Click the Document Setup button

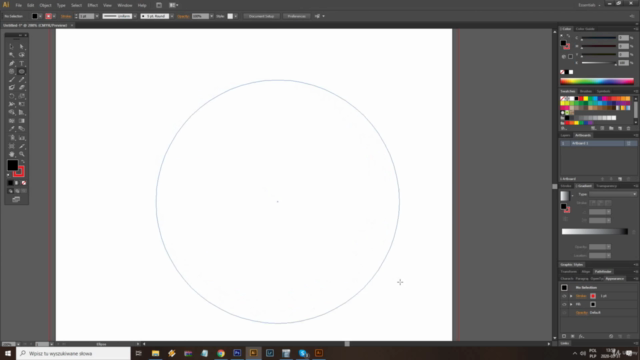[x=261, y=16]
